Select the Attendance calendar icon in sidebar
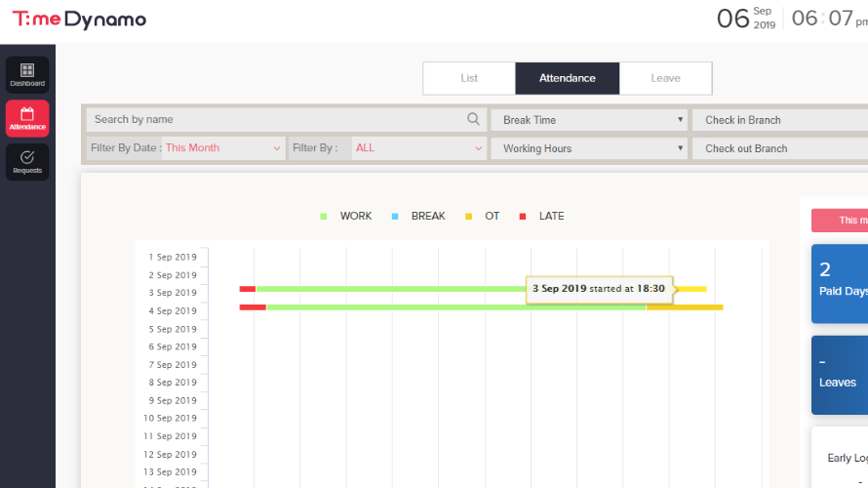The width and height of the screenshot is (868, 488). click(x=27, y=118)
